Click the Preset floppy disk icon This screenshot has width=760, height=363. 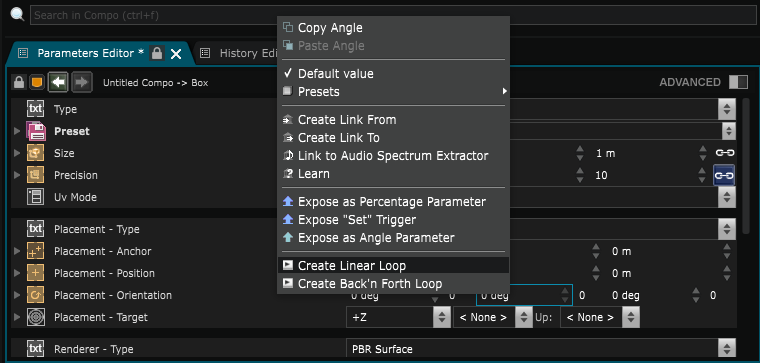point(36,131)
